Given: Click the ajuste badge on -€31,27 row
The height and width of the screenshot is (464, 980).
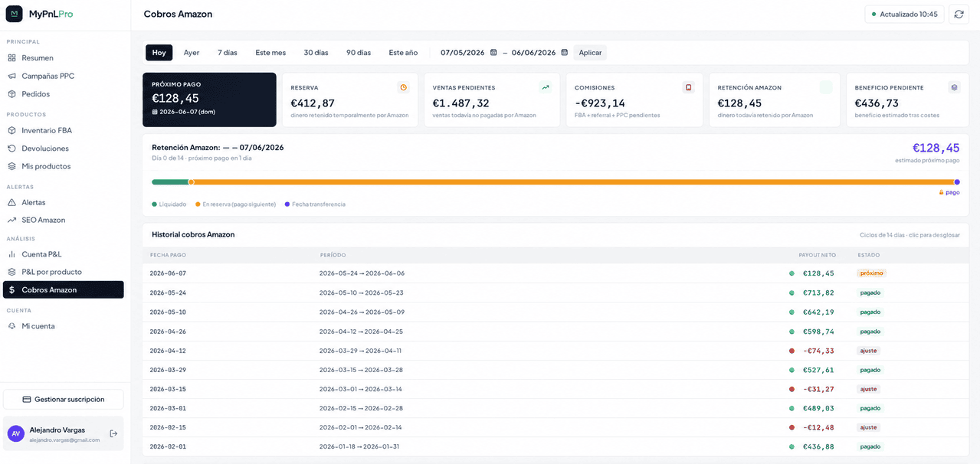Looking at the screenshot, I should point(869,389).
